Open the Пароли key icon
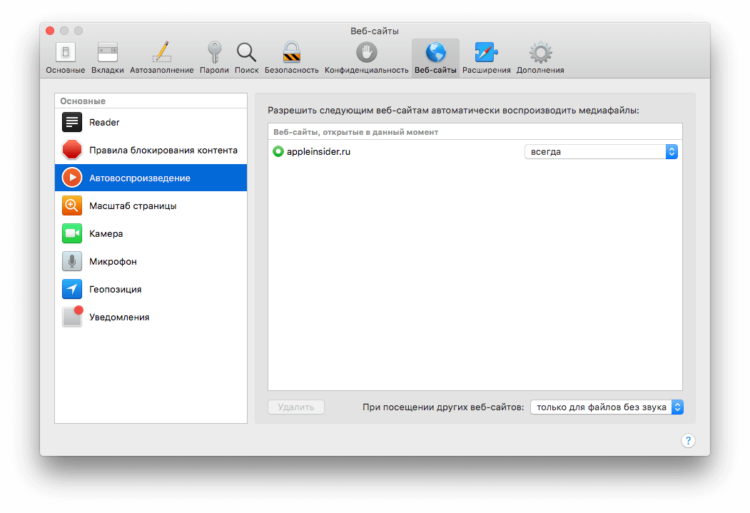This screenshot has height=513, width=750. (214, 53)
